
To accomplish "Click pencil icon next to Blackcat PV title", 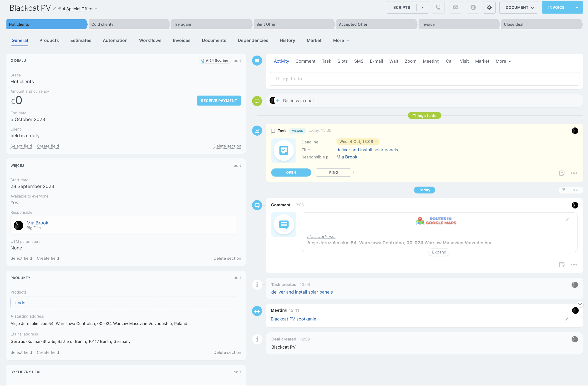I will (x=54, y=9).
